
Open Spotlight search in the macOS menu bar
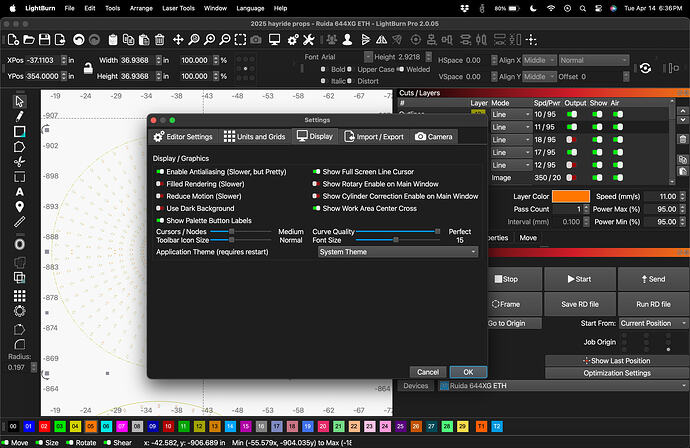(583, 8)
